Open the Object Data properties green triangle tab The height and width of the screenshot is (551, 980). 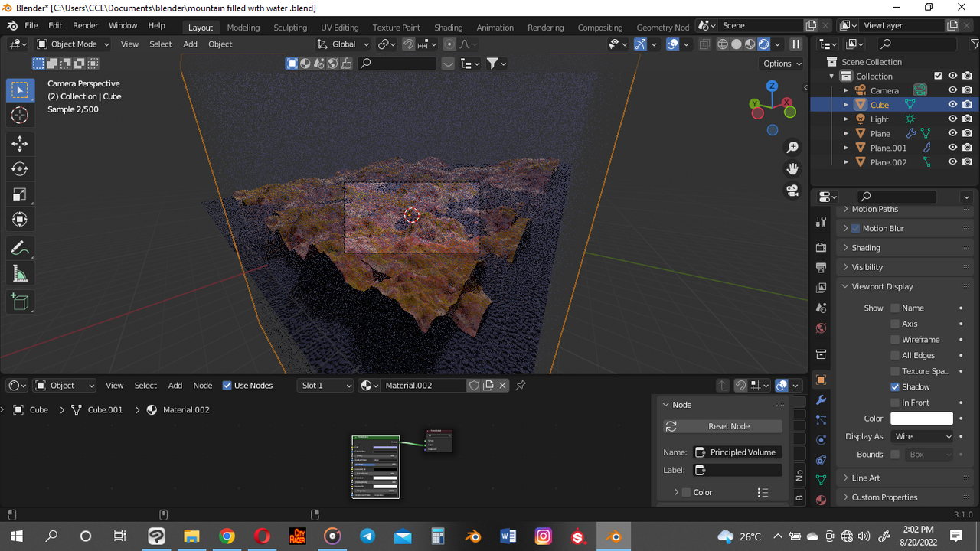coord(821,480)
